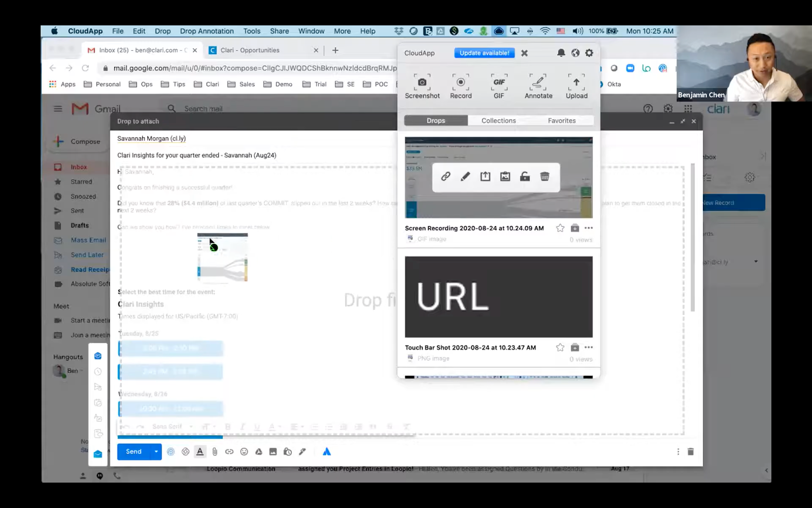The image size is (812, 508).
Task: Attach files with paperclip icon
Action: pyautogui.click(x=215, y=452)
